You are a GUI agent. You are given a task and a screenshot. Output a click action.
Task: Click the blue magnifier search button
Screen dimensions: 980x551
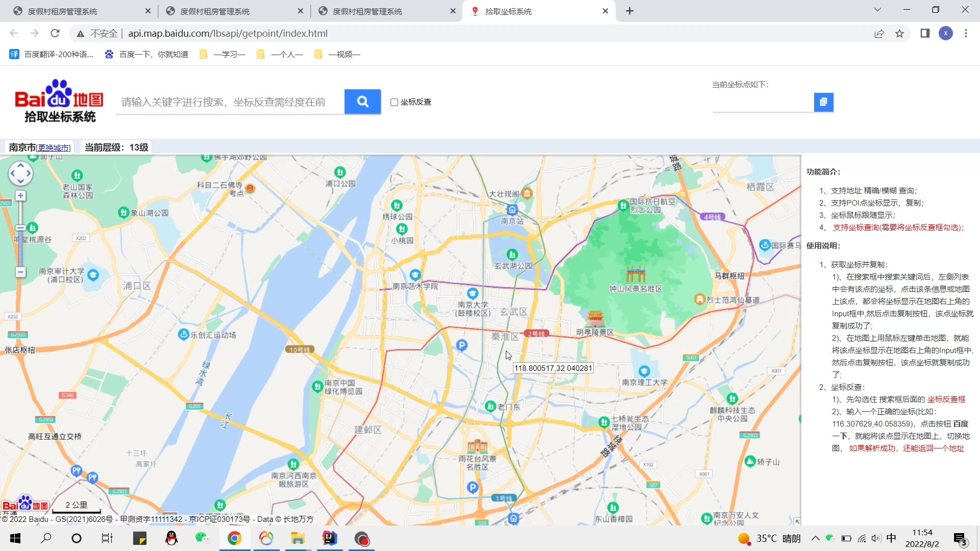click(362, 102)
